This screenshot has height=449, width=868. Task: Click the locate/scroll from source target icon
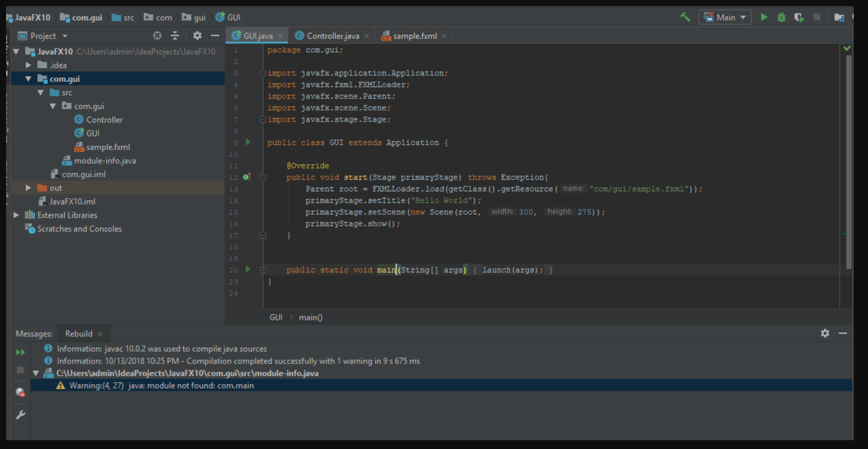pos(157,35)
